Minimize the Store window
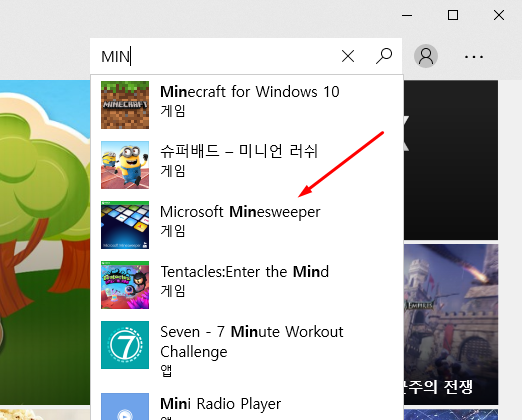 [x=407, y=15]
